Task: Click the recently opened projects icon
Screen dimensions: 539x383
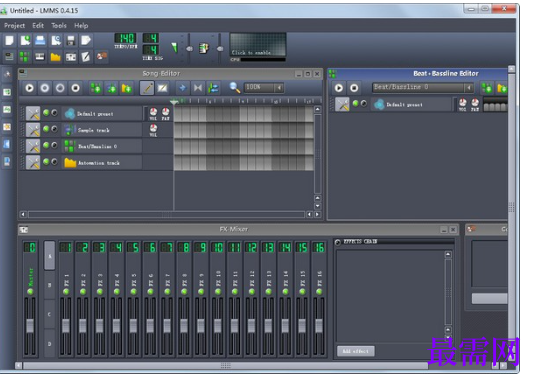Action: coord(56,41)
